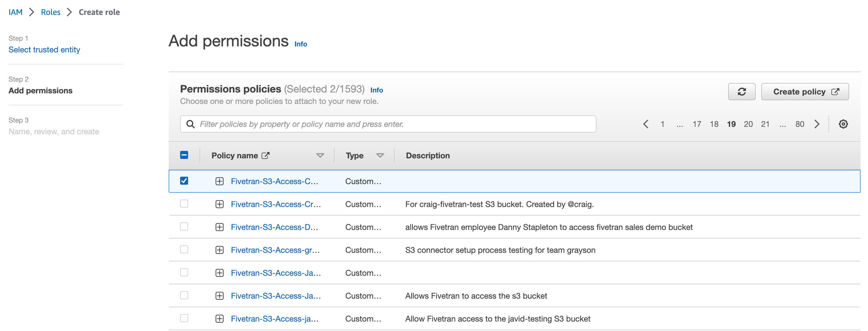Sort by Policy name column arrow

pyautogui.click(x=320, y=155)
